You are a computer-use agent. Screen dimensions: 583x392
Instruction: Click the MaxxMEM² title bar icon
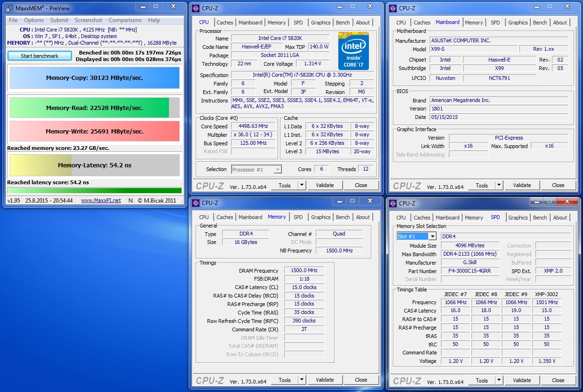point(9,8)
